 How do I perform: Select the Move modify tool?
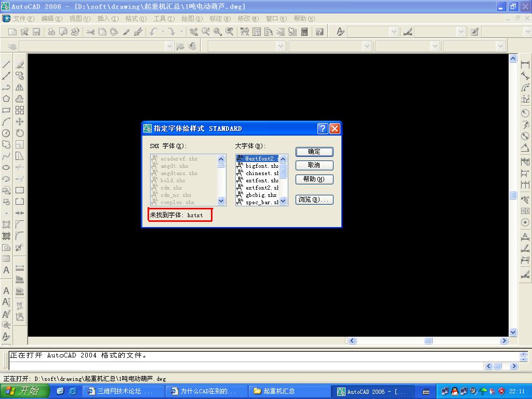[x=20, y=122]
